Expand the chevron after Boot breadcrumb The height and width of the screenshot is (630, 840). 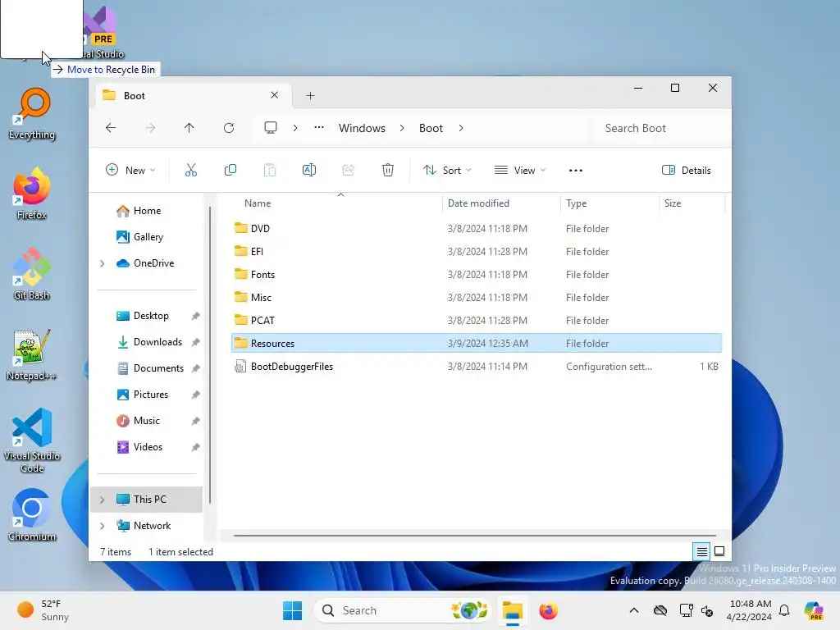click(x=461, y=128)
